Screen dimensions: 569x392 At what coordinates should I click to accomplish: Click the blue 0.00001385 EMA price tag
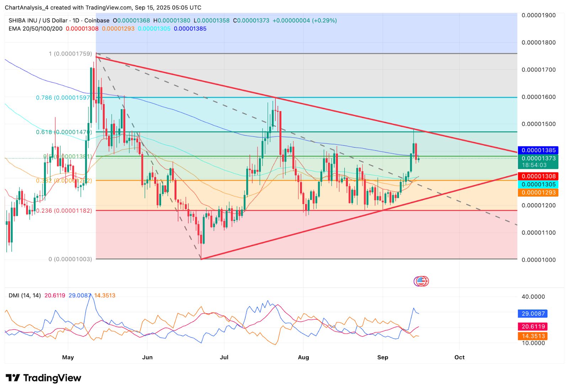click(x=538, y=150)
